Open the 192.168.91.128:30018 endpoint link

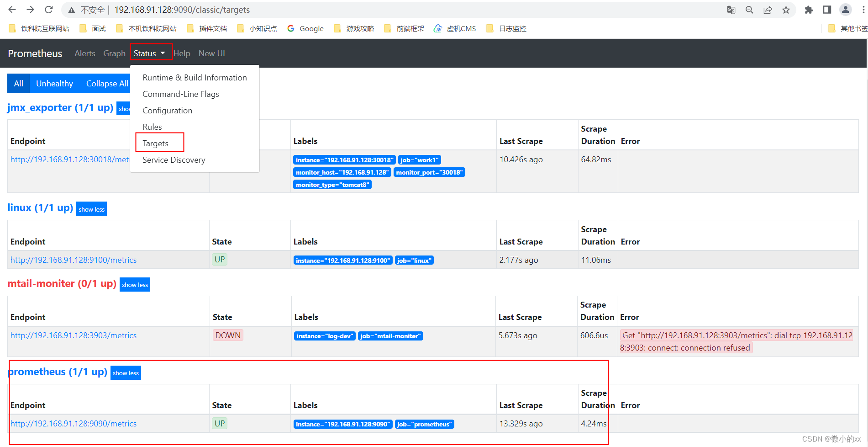(x=70, y=160)
